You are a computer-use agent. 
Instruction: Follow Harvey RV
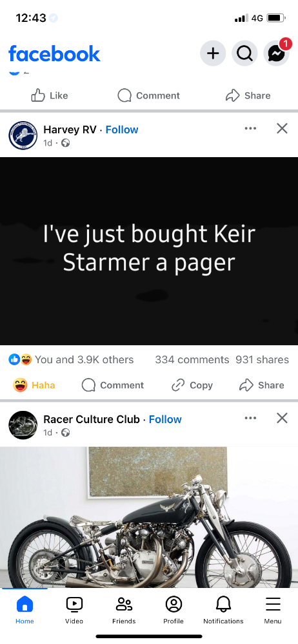[122, 130]
